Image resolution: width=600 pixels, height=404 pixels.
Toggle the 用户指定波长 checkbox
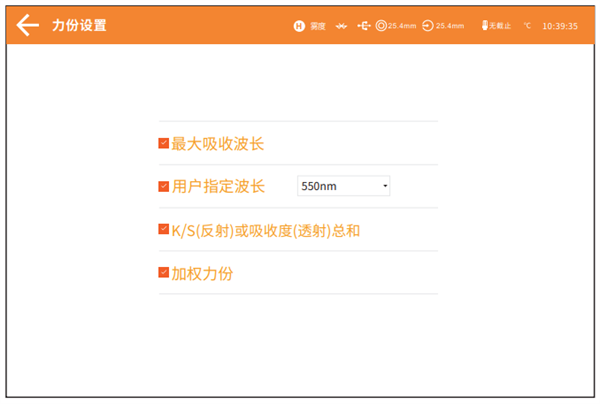(x=163, y=186)
